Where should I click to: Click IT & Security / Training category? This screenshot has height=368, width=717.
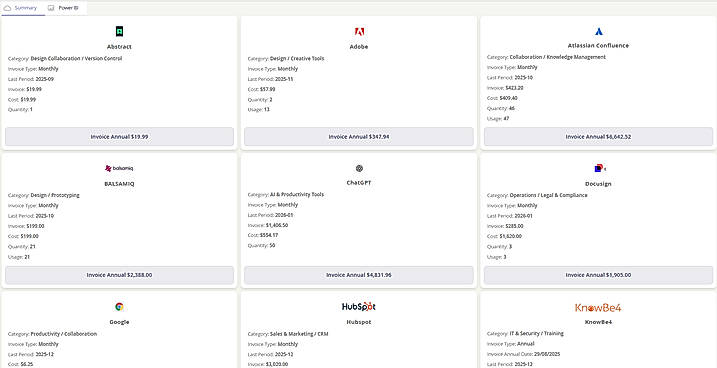pyautogui.click(x=536, y=334)
